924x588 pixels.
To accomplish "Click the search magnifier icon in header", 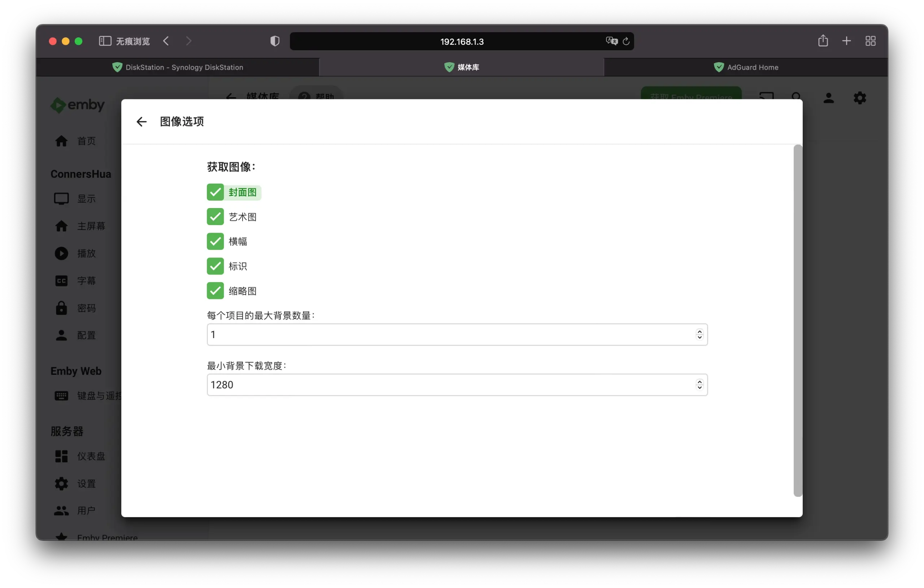I will pyautogui.click(x=797, y=96).
